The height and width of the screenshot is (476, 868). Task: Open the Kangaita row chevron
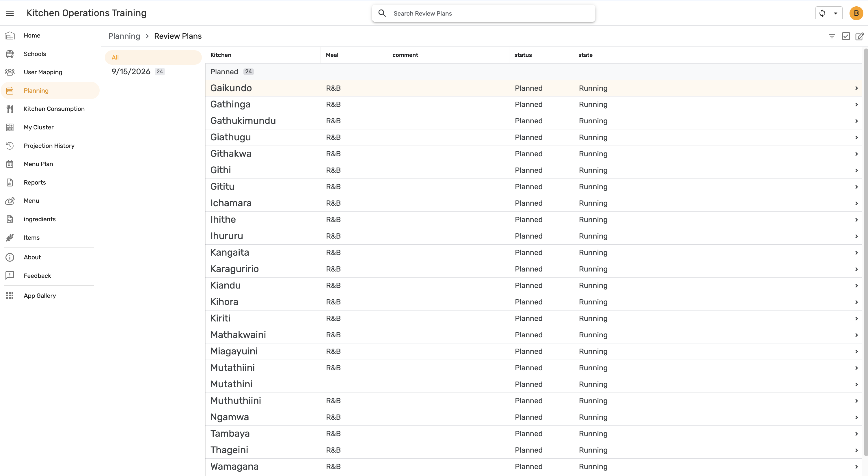click(856, 253)
